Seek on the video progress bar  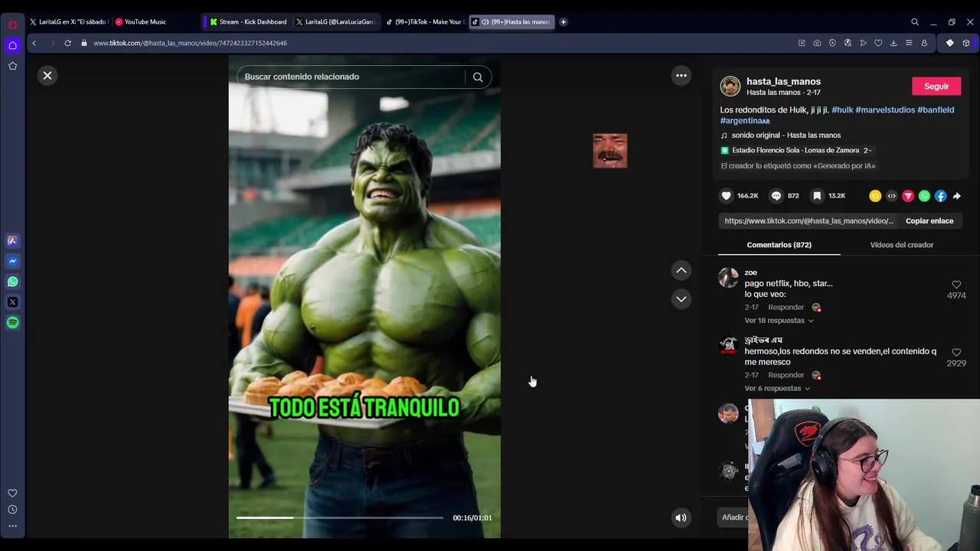340,518
